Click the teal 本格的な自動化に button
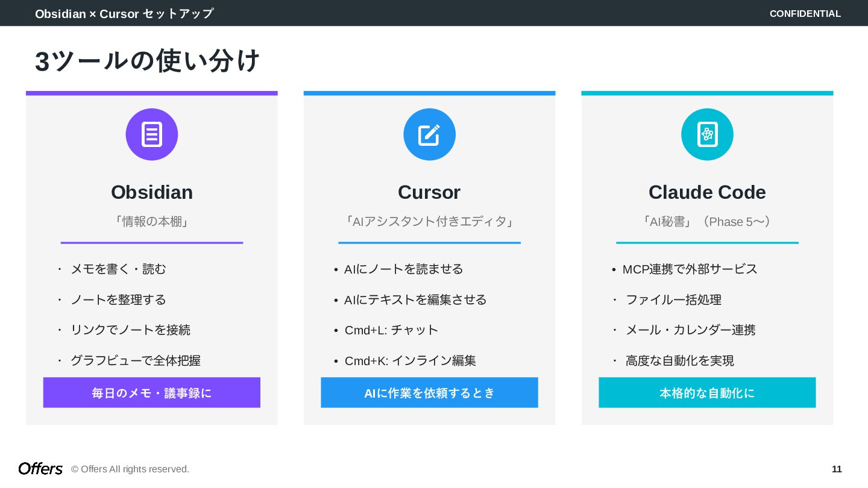The image size is (868, 488). pos(707,393)
